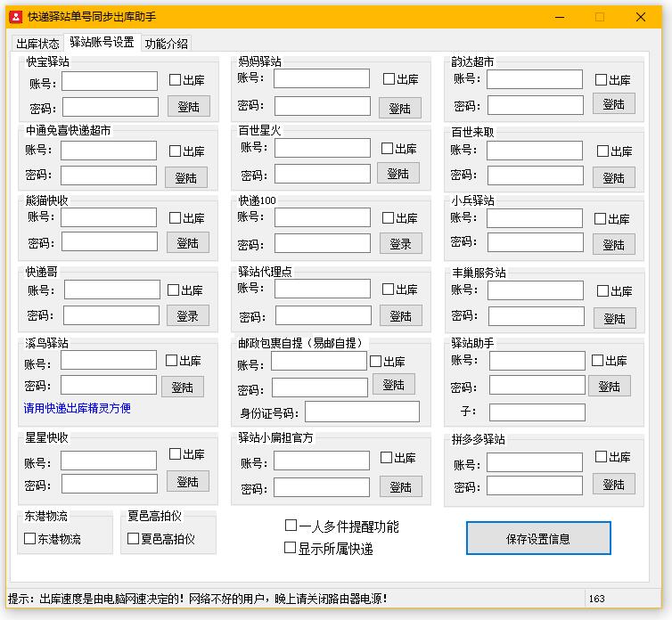Switch to the 出库状态 tab
Viewport: 672px width, 620px height.
[37, 44]
